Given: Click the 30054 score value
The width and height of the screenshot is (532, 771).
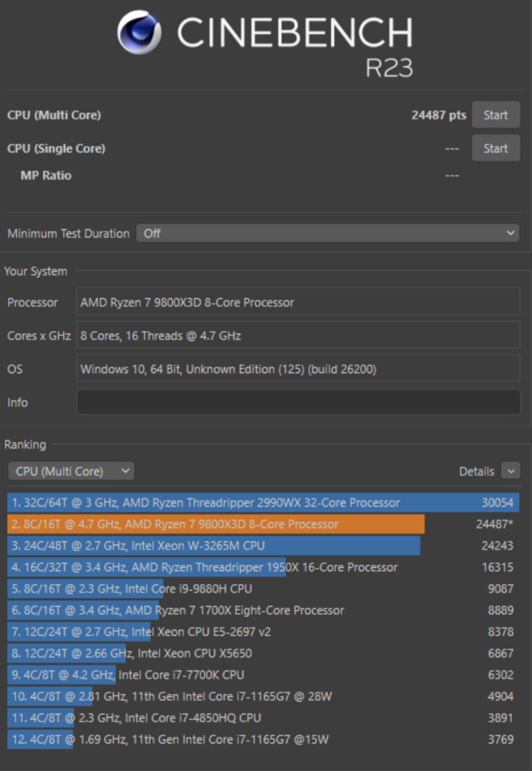Looking at the screenshot, I should tap(497, 503).
